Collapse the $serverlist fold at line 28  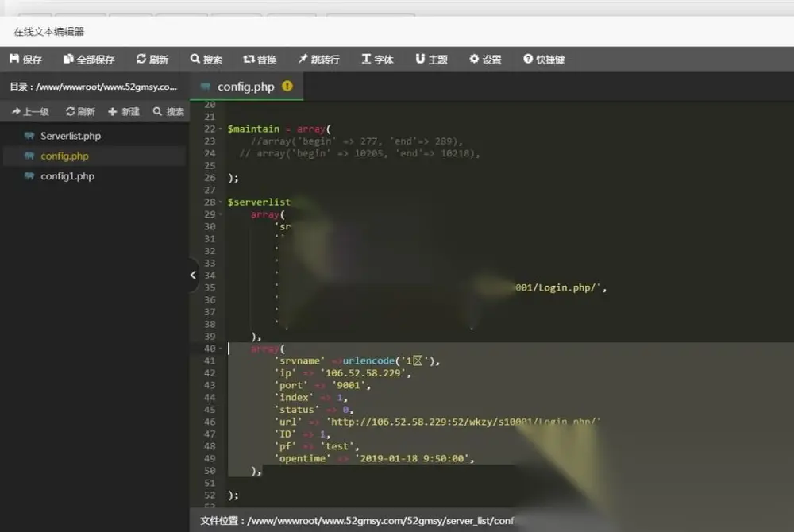click(x=221, y=202)
